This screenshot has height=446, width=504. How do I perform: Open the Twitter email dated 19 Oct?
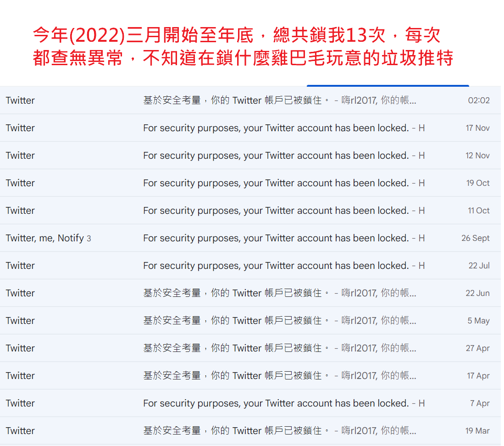[x=250, y=183]
